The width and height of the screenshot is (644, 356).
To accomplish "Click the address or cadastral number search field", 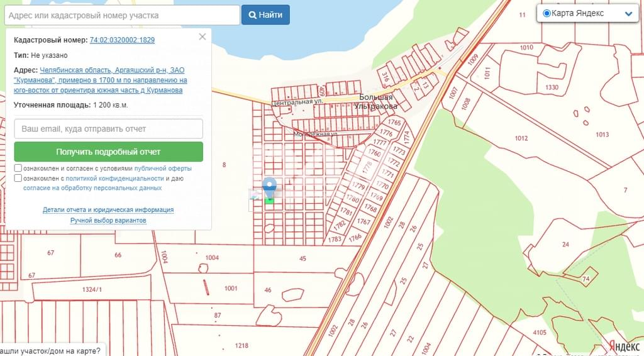I will (x=120, y=15).
